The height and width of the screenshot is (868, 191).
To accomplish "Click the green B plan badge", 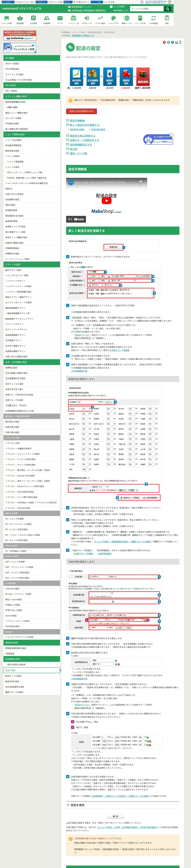I will (168, 42).
